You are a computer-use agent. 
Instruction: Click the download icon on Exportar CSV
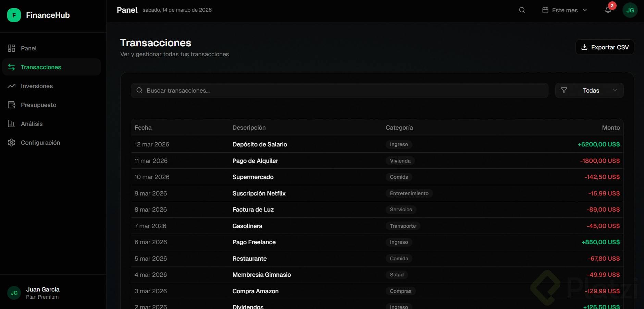[584, 47]
